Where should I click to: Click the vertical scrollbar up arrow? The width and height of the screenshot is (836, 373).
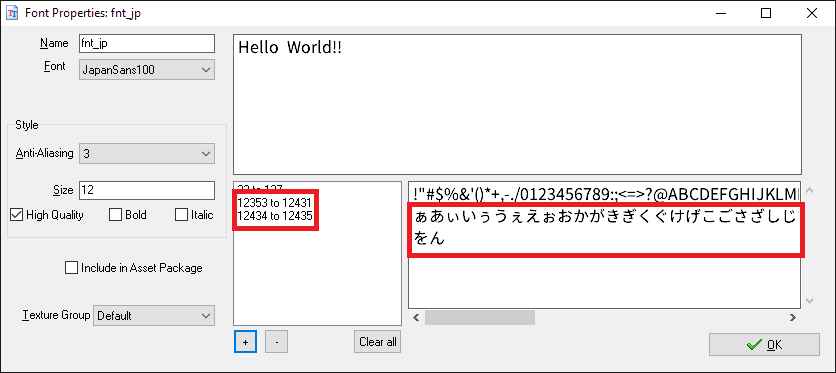pyautogui.click(x=809, y=190)
